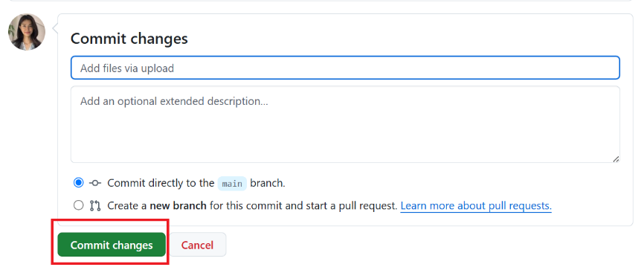This screenshot has width=644, height=270.
Task: Click the 'Commit changes' heading text
Action: click(x=129, y=39)
